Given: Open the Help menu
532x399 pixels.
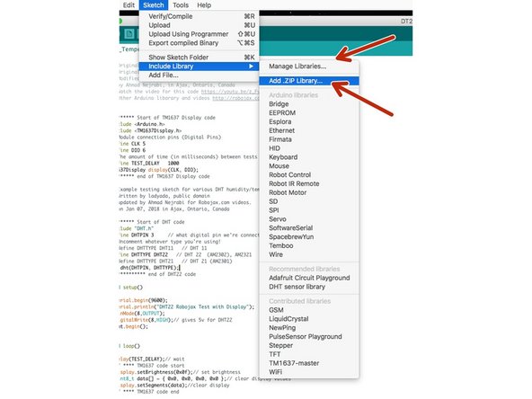Looking at the screenshot, I should [204, 5].
